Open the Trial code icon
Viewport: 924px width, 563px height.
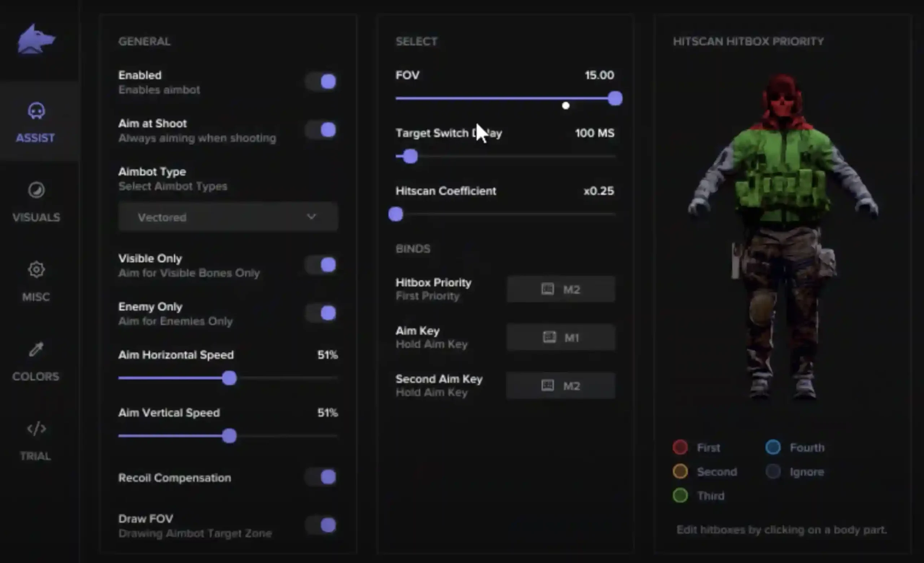pyautogui.click(x=36, y=429)
